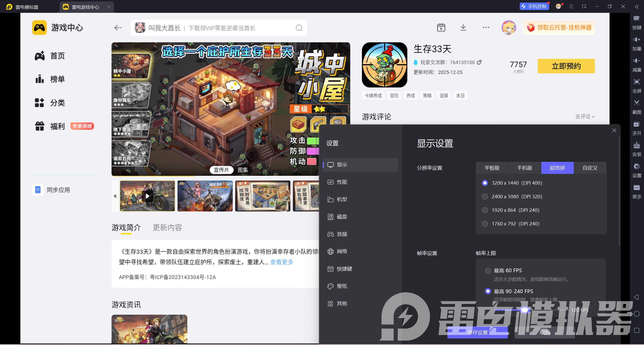
Task: Open the three-dots more menu in header
Action: [486, 27]
